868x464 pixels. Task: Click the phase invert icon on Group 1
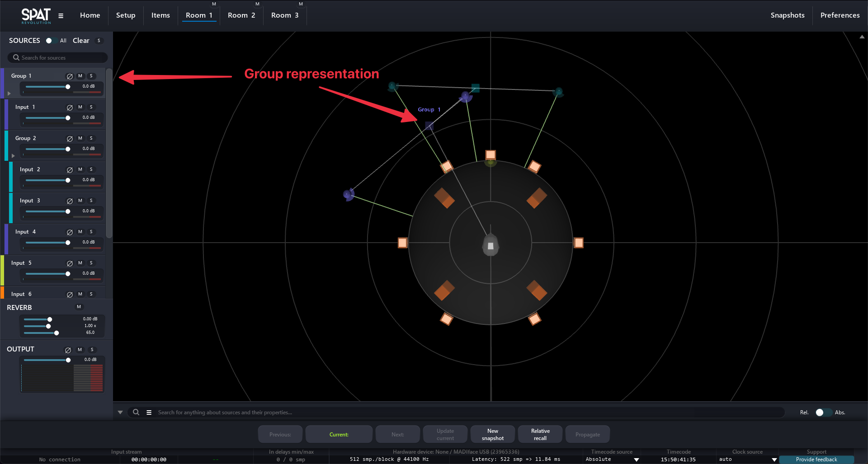coord(70,76)
